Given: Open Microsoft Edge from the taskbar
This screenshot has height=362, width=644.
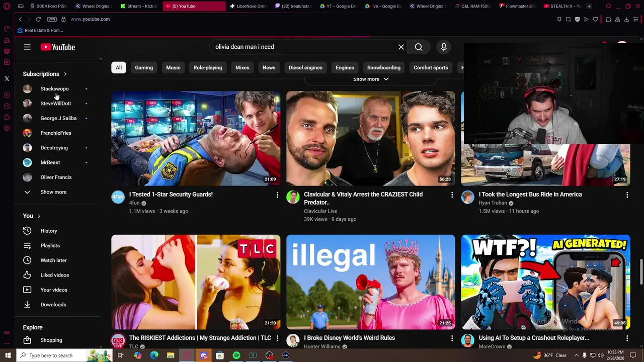Looking at the screenshot, I should click(154, 355).
